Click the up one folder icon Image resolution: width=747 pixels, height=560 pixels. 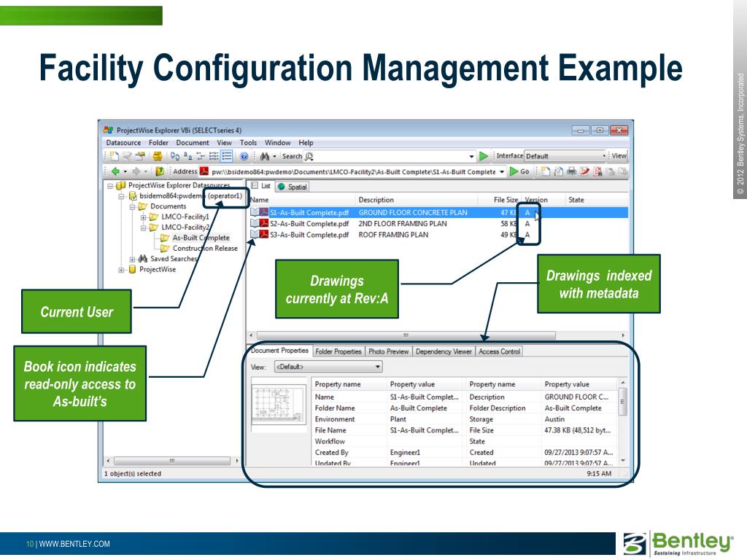tap(160, 171)
